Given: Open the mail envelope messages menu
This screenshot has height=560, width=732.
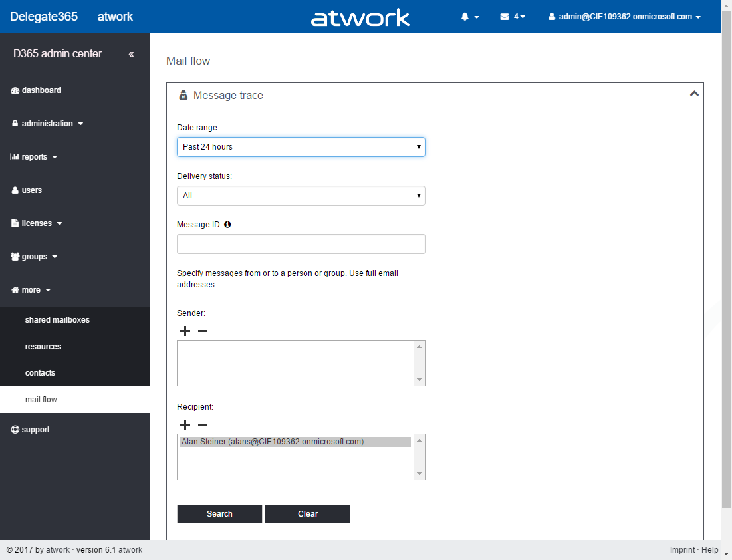Looking at the screenshot, I should (512, 17).
